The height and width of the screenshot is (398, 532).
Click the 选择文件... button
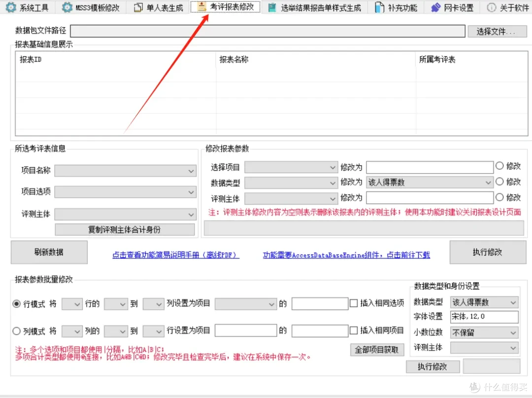pyautogui.click(x=497, y=31)
